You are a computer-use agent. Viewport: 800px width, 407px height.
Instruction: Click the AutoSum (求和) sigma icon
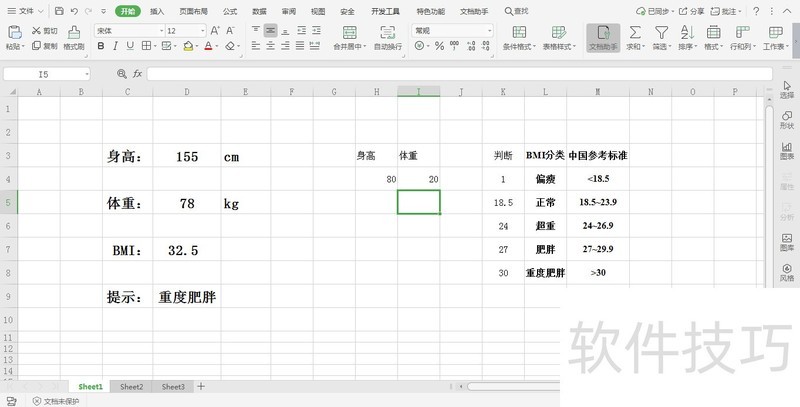click(635, 33)
